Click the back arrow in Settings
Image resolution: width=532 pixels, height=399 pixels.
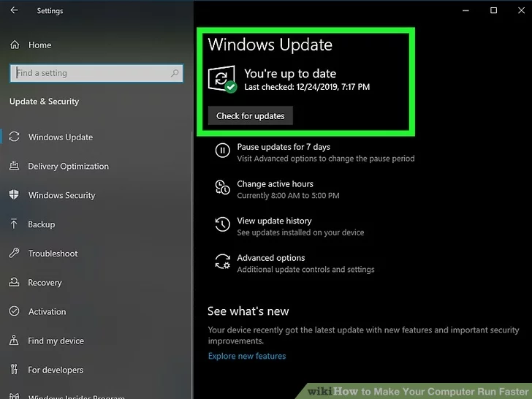coord(14,10)
